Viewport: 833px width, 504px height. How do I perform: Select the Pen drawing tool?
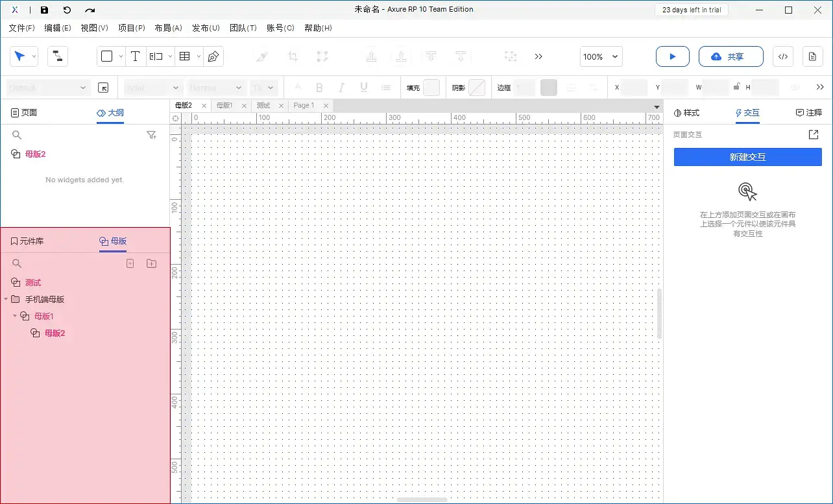coord(213,56)
